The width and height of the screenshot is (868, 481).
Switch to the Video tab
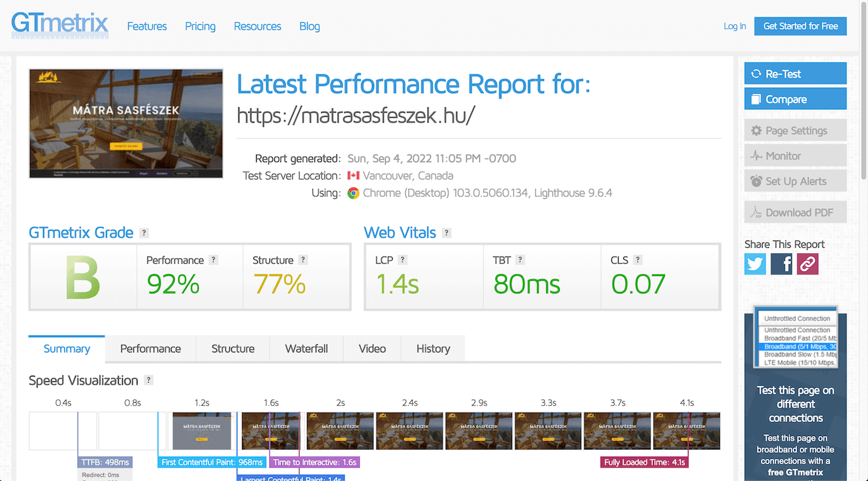tap(372, 349)
